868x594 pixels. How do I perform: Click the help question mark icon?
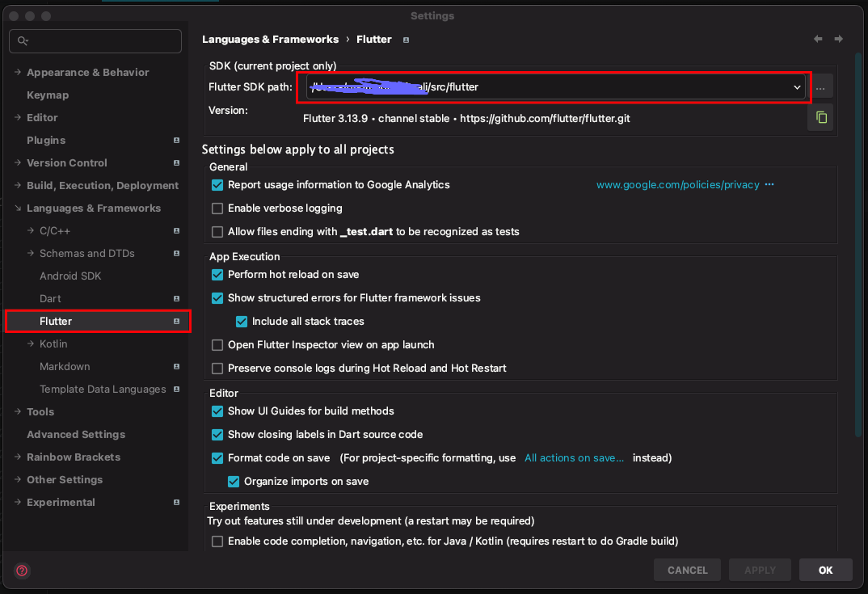(x=22, y=571)
